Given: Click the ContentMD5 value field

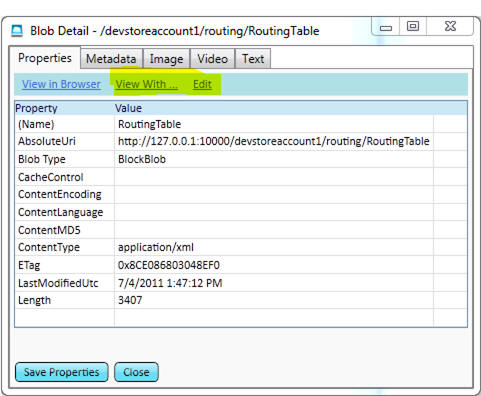Looking at the screenshot, I should click(x=274, y=230).
